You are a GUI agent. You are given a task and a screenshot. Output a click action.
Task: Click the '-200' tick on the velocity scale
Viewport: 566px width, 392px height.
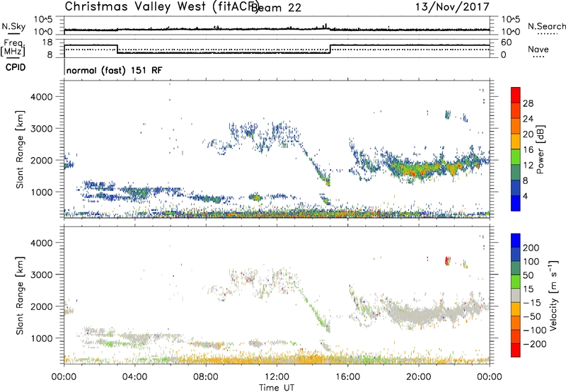[535, 344]
